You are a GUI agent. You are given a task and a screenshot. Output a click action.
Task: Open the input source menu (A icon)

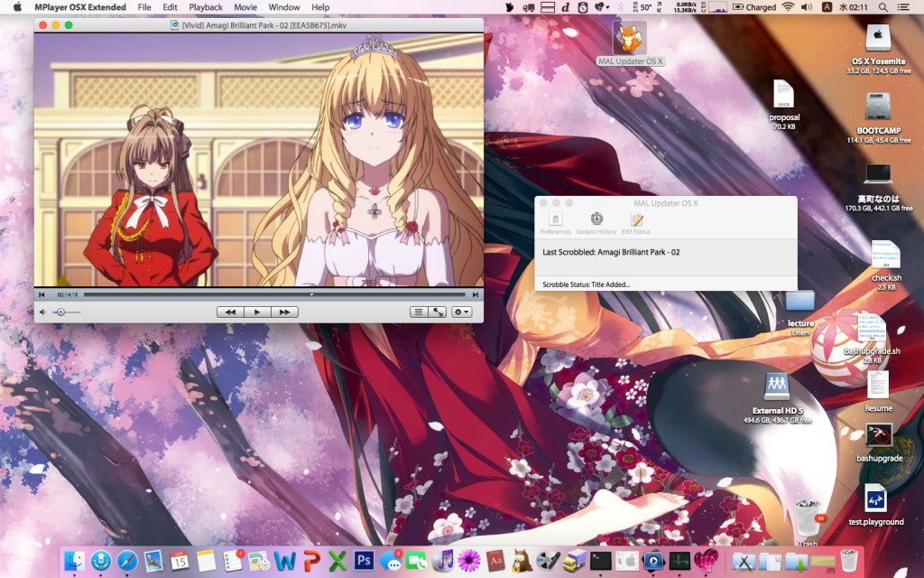pos(827,7)
